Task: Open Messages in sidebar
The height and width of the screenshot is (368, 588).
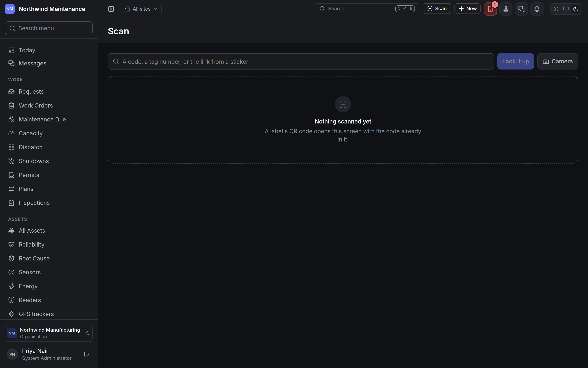Action: pyautogui.click(x=49, y=63)
